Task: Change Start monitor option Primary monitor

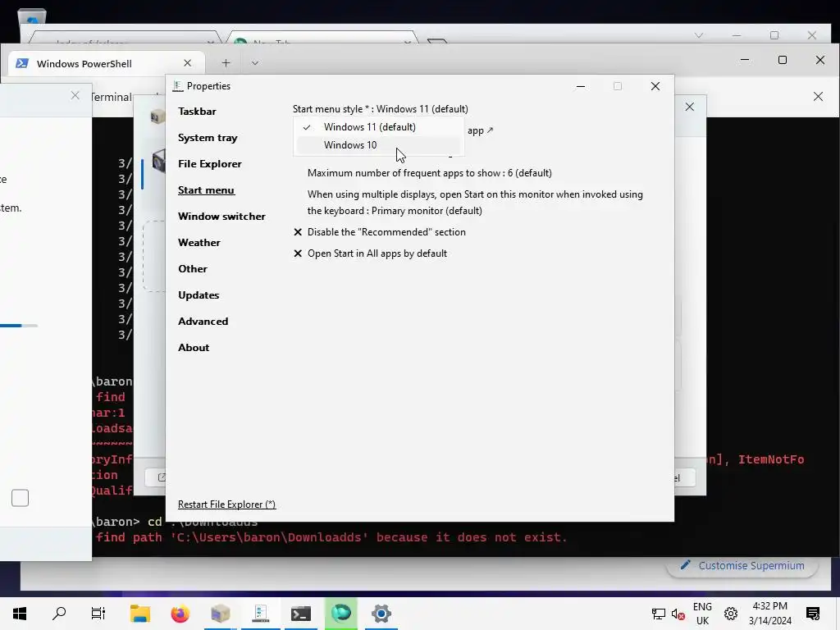Action: tap(475, 203)
